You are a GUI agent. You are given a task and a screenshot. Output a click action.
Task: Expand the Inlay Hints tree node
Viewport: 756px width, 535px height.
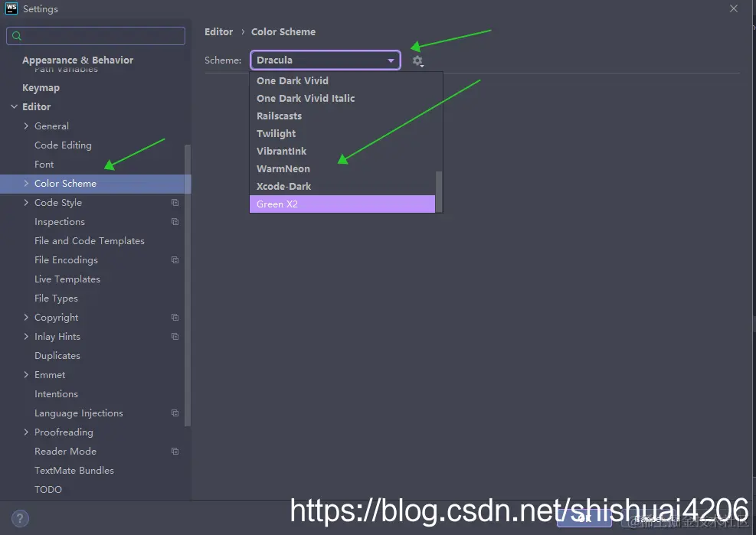click(26, 337)
